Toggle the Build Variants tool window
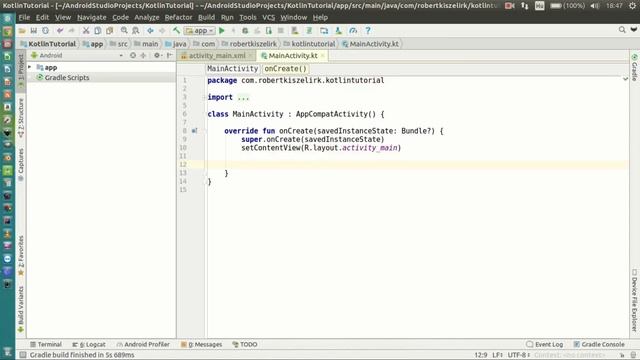 click(21, 309)
